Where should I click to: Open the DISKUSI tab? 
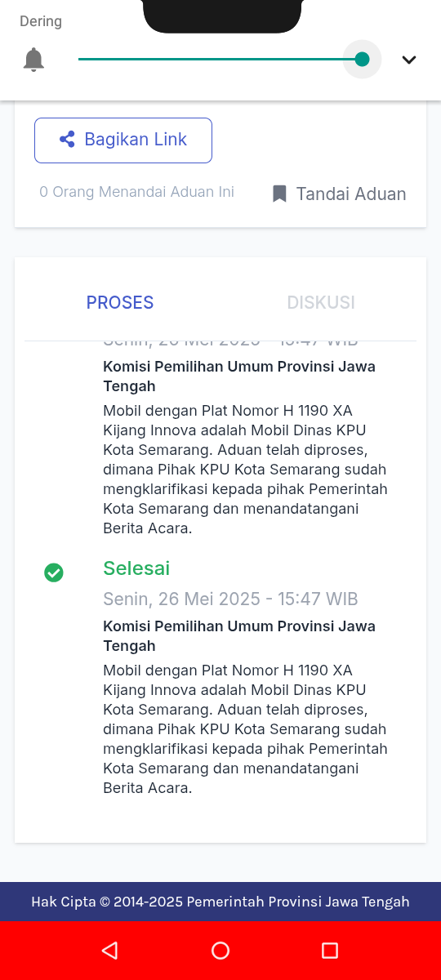[321, 302]
